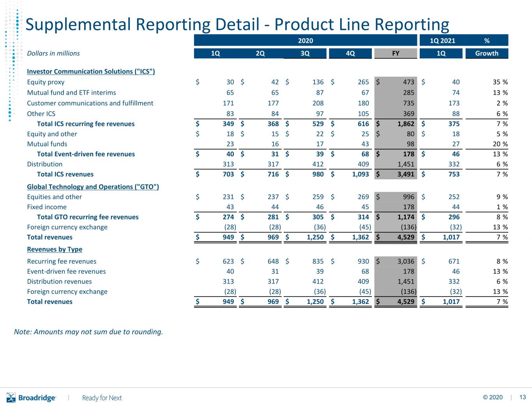Click the Equity proxy FY value 473
Viewport: 532px width, 411px height.
[x=408, y=82]
